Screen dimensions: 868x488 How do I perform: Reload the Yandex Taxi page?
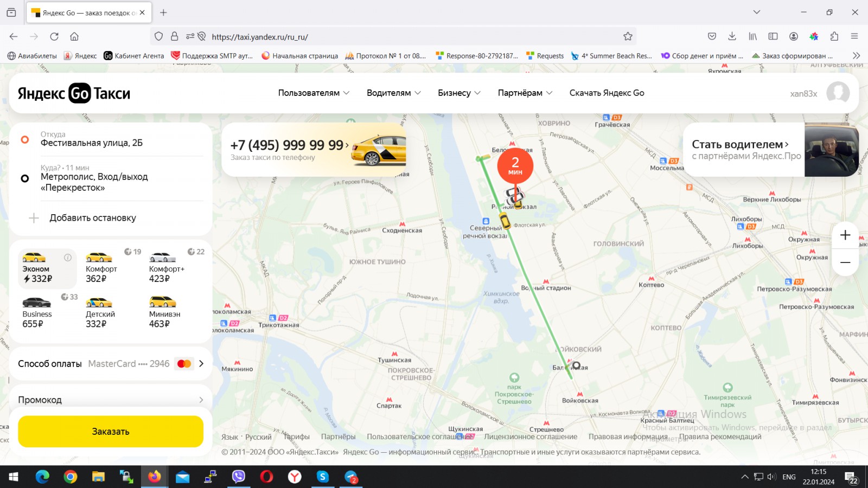click(x=54, y=36)
